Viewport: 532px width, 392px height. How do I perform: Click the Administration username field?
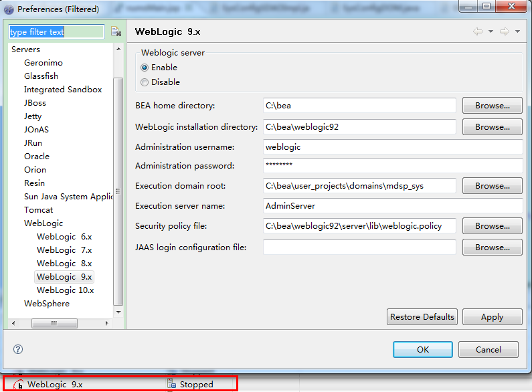point(393,146)
